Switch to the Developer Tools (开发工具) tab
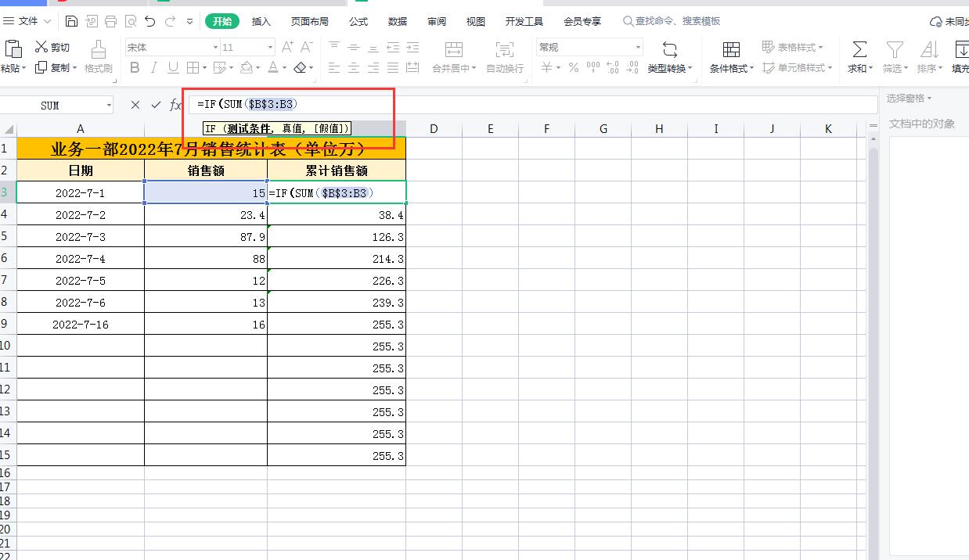The image size is (969, 560). [x=524, y=21]
